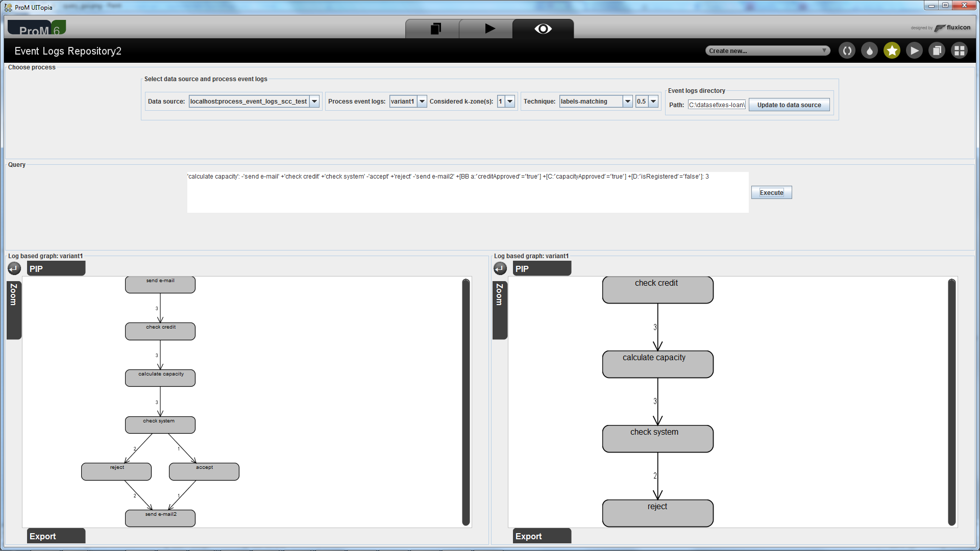Image resolution: width=980 pixels, height=551 pixels.
Task: Select 'calculate capacity' node in right graph
Action: [657, 364]
